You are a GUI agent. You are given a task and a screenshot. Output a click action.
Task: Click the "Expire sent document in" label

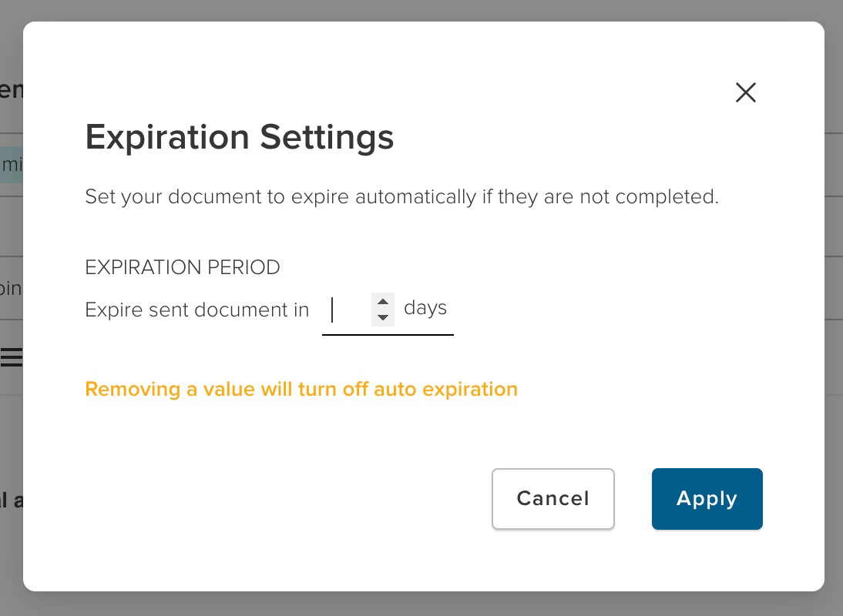tap(196, 310)
